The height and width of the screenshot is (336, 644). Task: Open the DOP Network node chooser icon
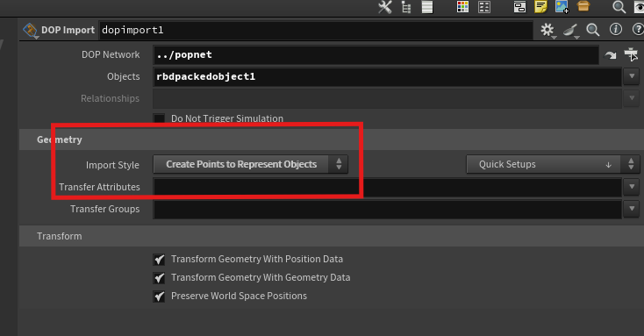pos(631,54)
